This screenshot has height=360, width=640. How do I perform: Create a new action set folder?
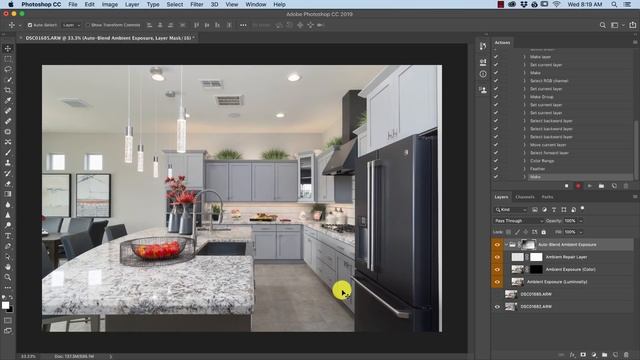(x=602, y=186)
